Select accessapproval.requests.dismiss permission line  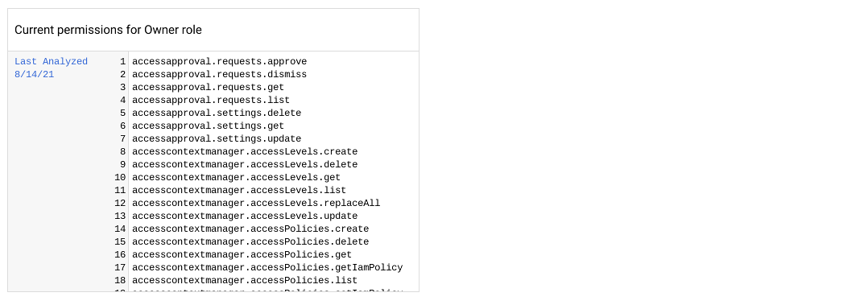(x=219, y=74)
